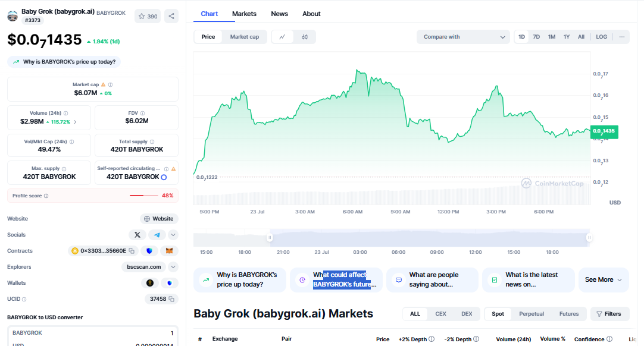
Task: Click FDV info icon
Action: (x=142, y=114)
